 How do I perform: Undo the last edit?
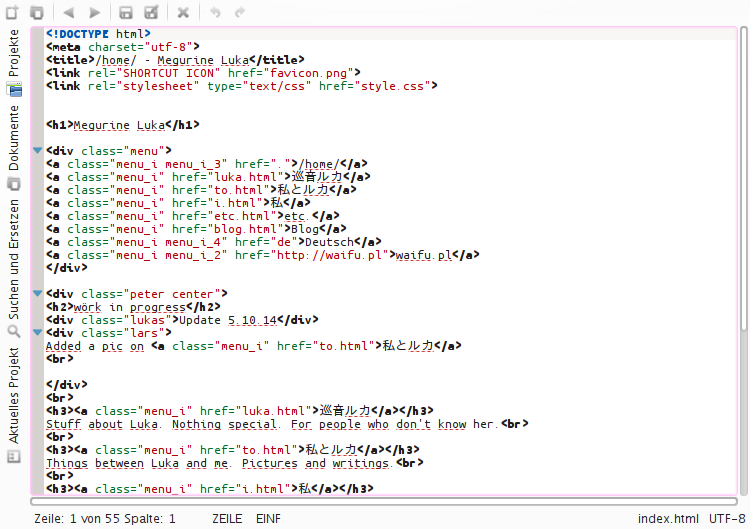pos(215,12)
